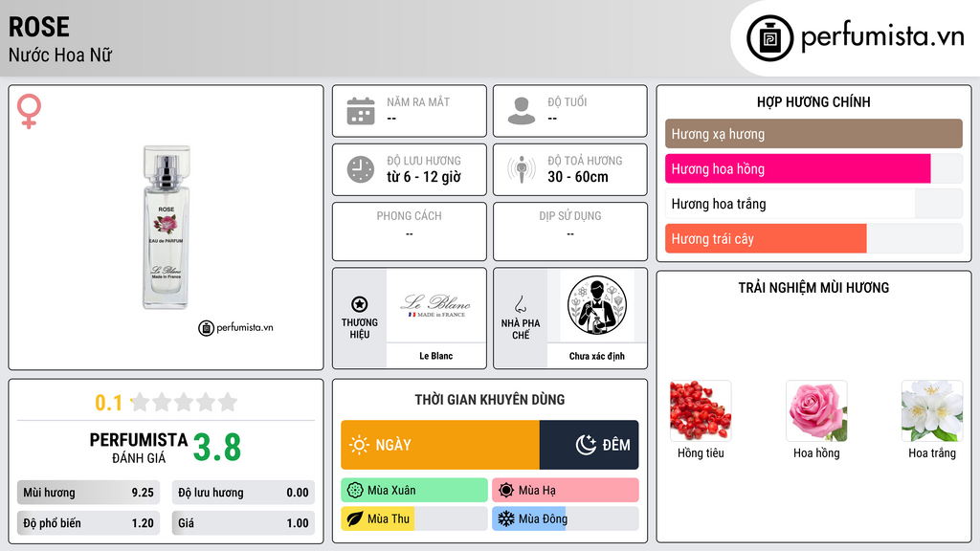Screen dimensions: 980x551
Task: Click the Hương trái cây accord bar
Action: (x=813, y=238)
